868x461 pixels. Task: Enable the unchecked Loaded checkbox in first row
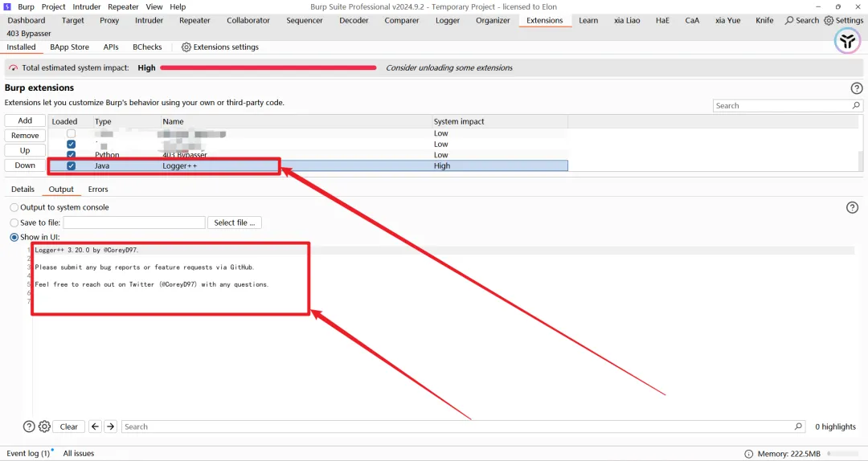pyautogui.click(x=71, y=133)
